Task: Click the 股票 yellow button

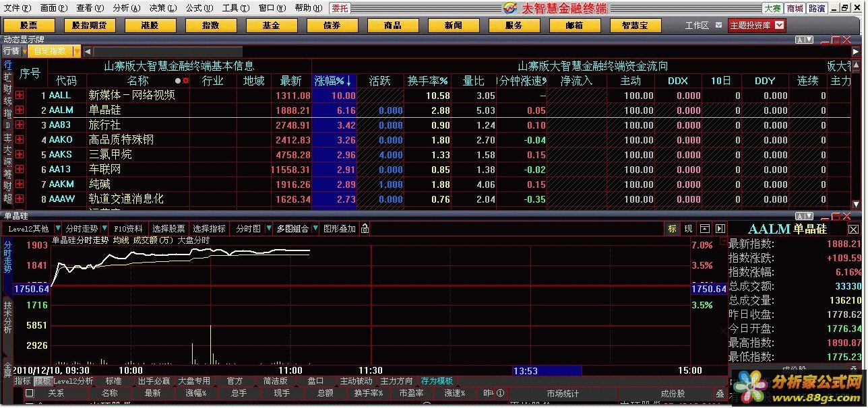Action: tap(29, 26)
